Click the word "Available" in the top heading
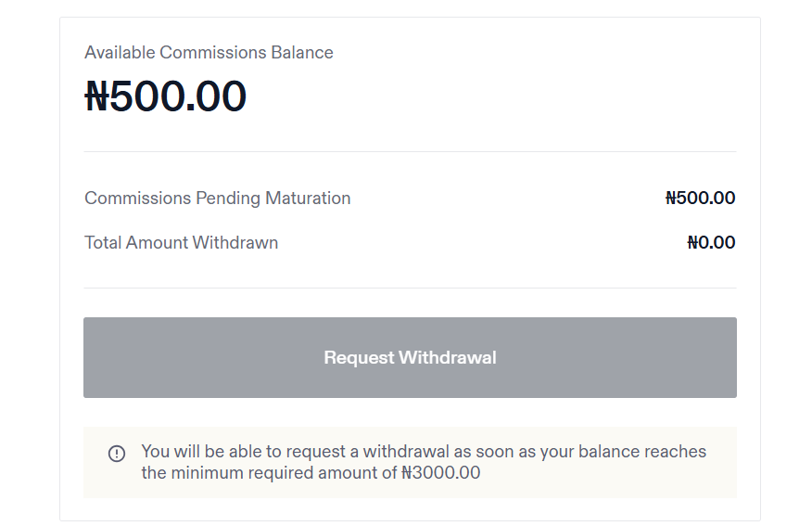This screenshot has width=812, height=526. [x=119, y=53]
